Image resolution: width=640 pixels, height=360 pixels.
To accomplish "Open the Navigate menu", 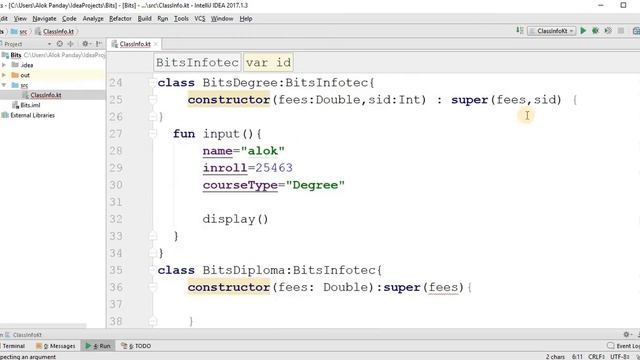I will (44, 19).
